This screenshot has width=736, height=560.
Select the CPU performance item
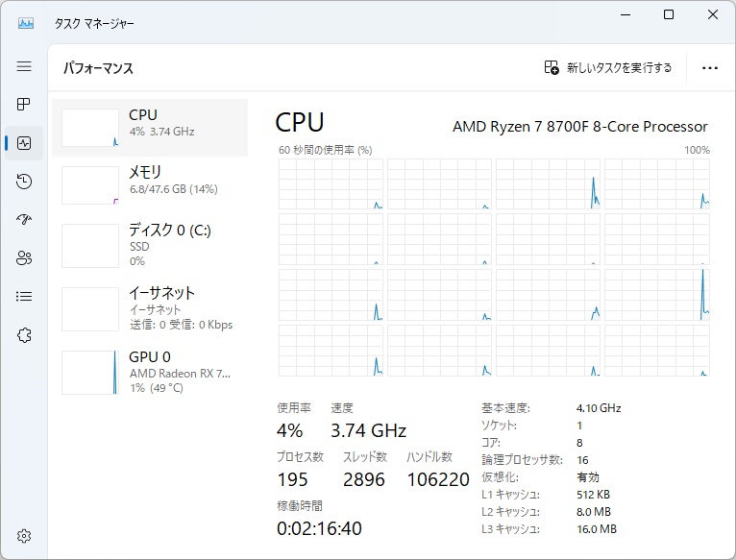(x=150, y=127)
